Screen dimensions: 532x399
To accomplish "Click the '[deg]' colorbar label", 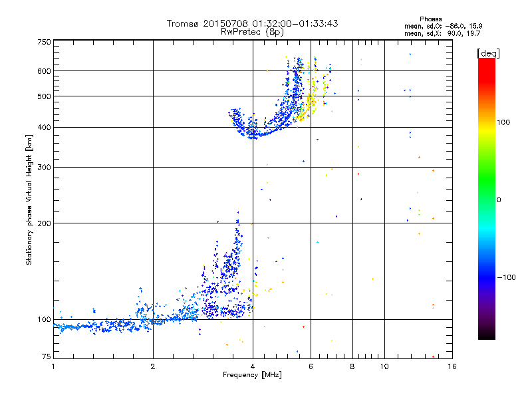I will [x=488, y=53].
